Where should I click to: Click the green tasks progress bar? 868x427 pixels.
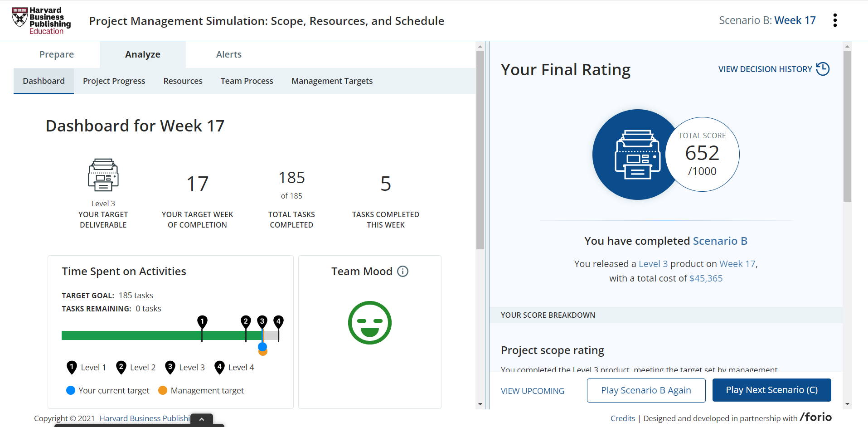point(162,335)
